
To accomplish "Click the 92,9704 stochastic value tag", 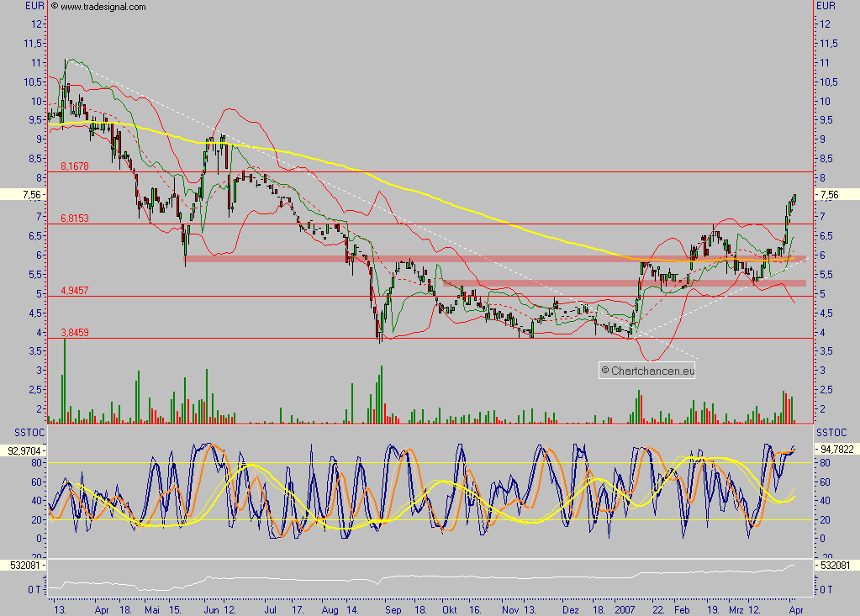I will tap(23, 450).
